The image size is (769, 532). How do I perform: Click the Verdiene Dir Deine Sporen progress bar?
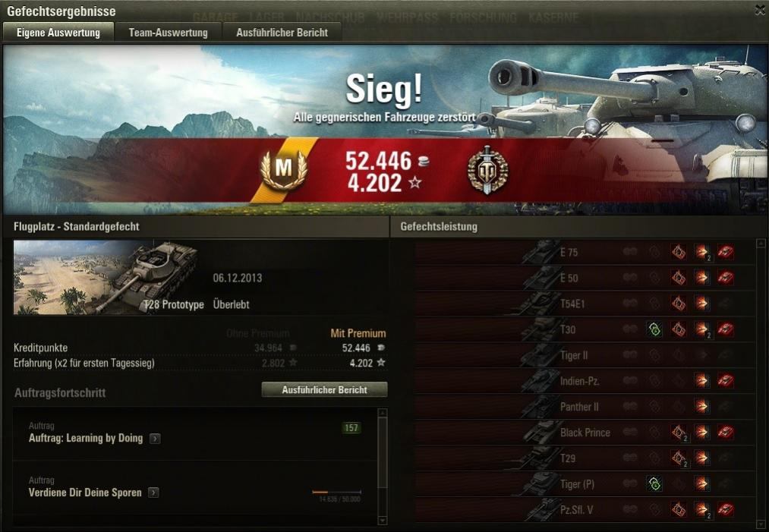[x=336, y=492]
